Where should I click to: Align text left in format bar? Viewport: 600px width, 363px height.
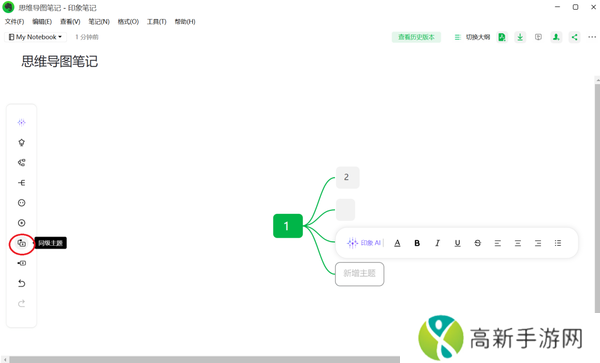click(497, 243)
